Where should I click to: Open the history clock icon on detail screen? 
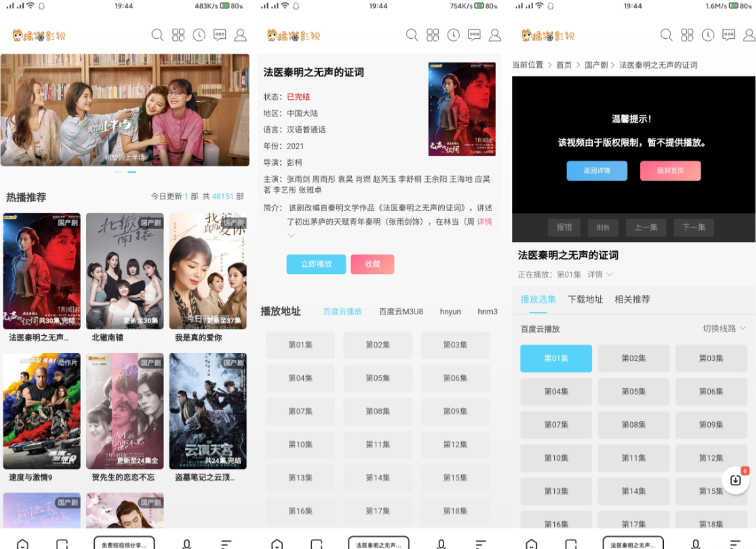[454, 35]
